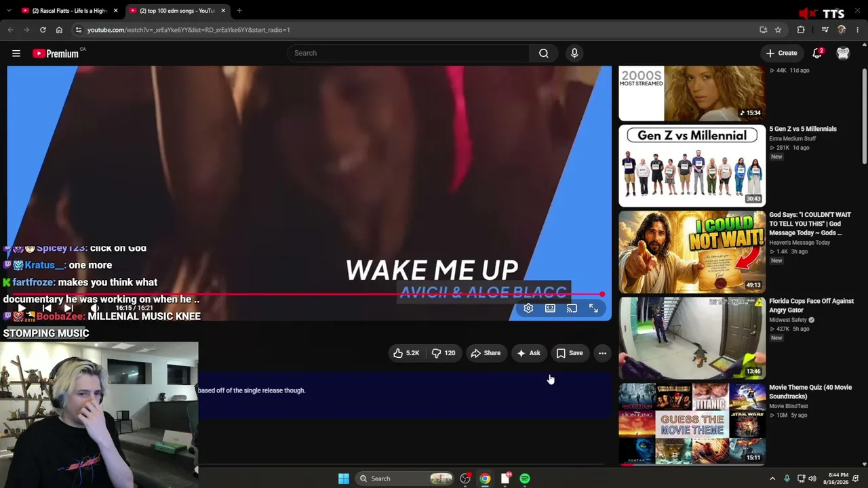Open YouTube notifications bell
The width and height of the screenshot is (868, 488).
coord(817,53)
